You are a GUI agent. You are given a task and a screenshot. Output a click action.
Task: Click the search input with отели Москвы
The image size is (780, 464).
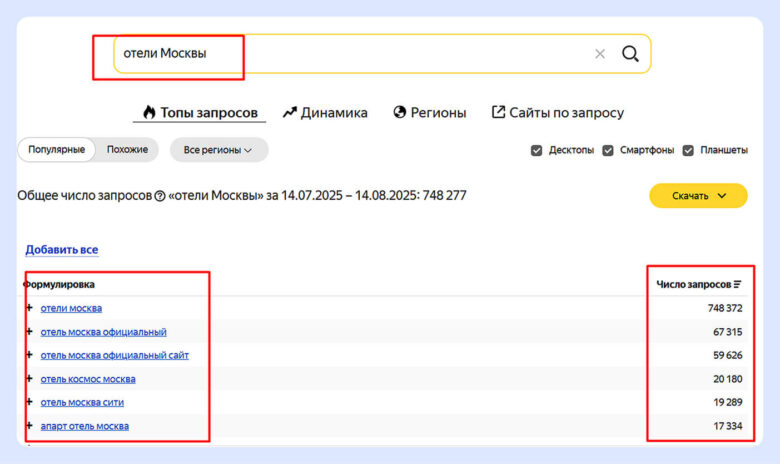click(350, 54)
